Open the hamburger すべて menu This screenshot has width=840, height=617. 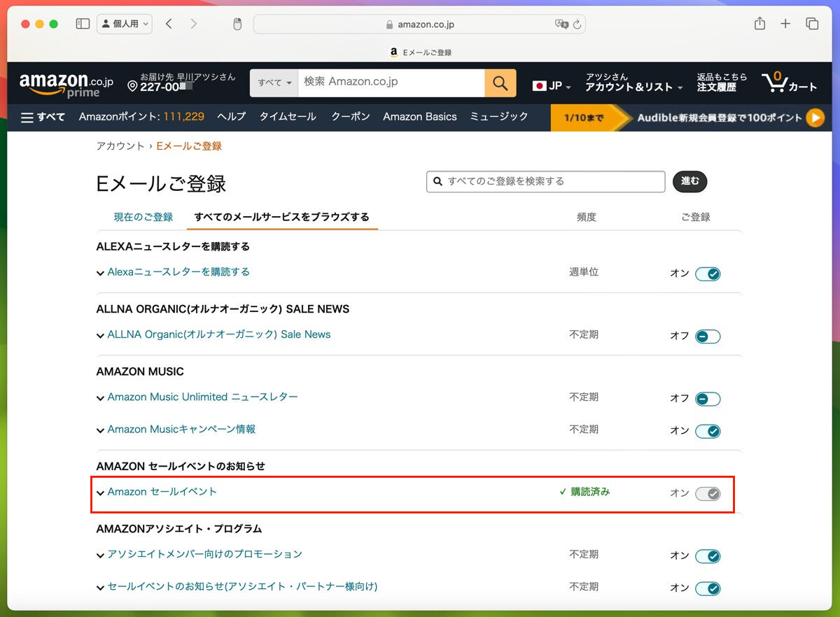[x=43, y=117]
